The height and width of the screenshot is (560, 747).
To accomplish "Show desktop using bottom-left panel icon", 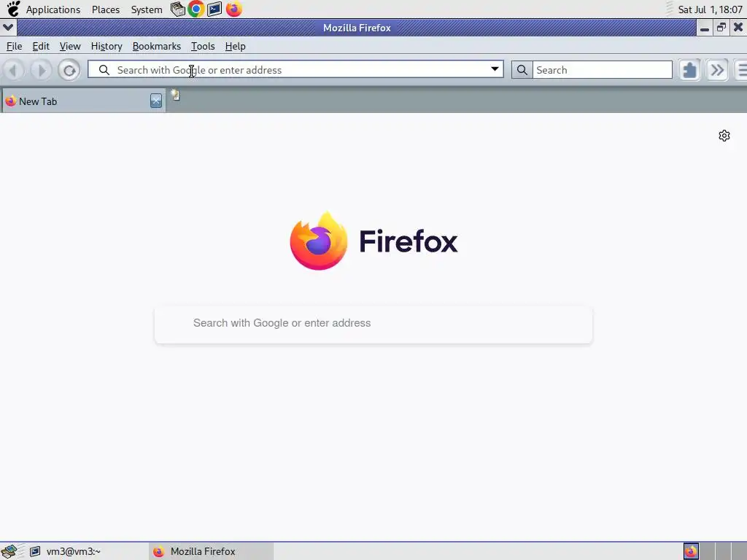I will coord(10,551).
